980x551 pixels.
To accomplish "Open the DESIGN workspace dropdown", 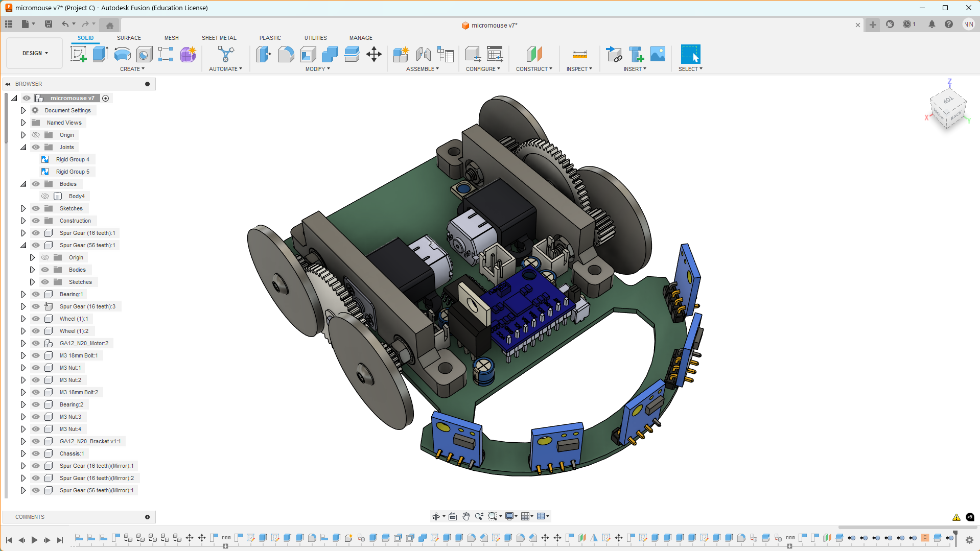I will point(35,53).
